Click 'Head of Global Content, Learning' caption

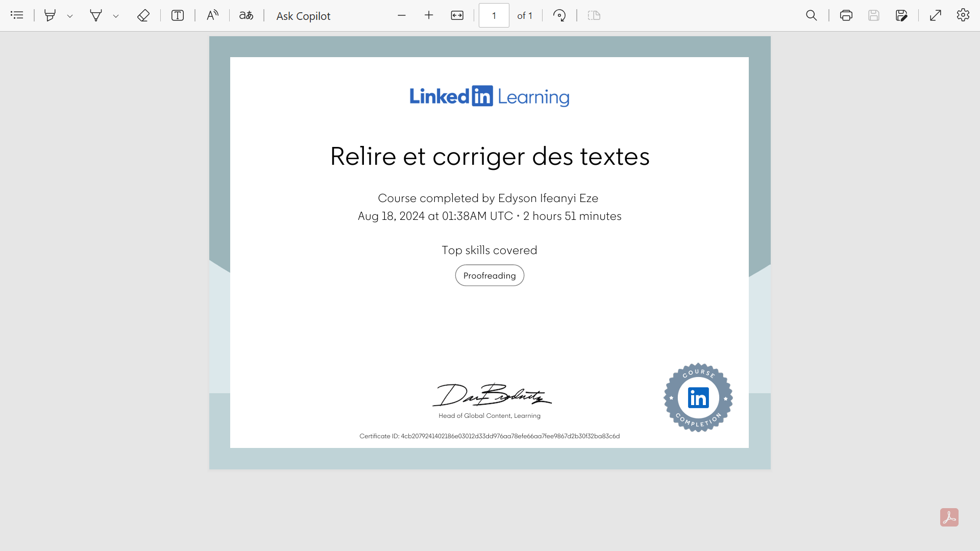489,416
